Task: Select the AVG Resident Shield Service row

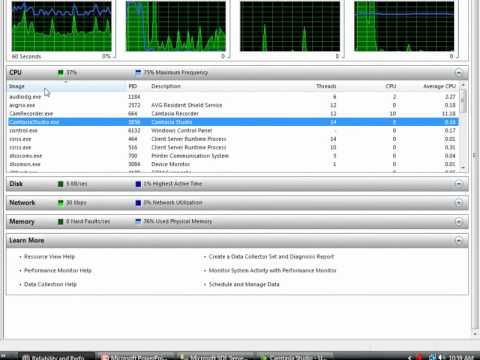Action: (x=233, y=105)
